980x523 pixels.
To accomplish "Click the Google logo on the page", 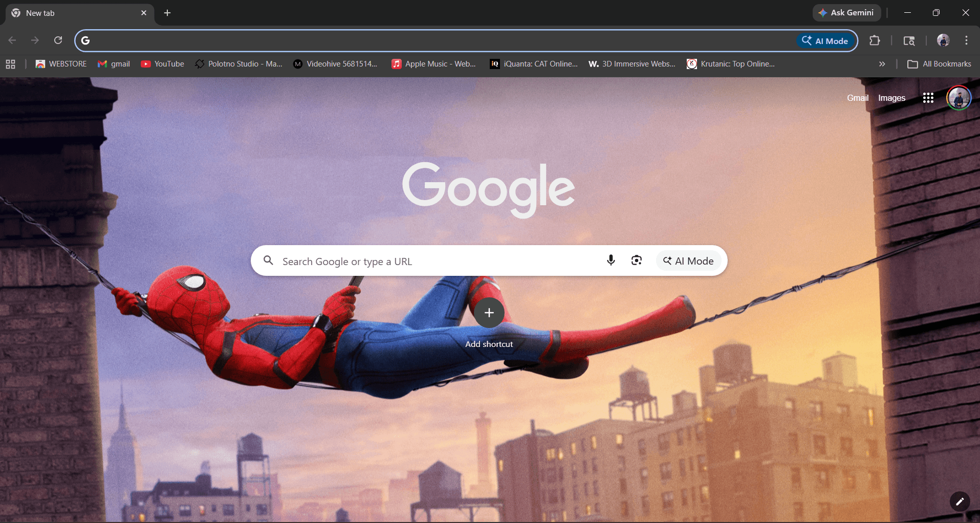I will (x=489, y=189).
